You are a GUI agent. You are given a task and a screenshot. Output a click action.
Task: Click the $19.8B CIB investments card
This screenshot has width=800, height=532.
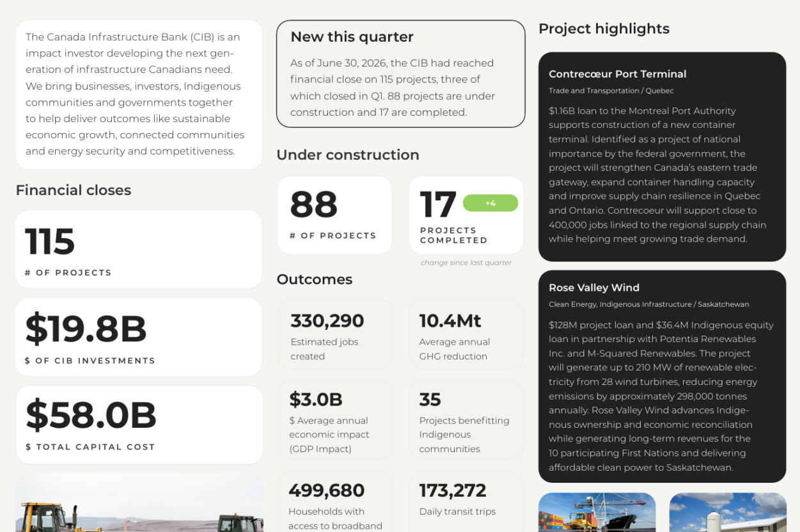(139, 337)
